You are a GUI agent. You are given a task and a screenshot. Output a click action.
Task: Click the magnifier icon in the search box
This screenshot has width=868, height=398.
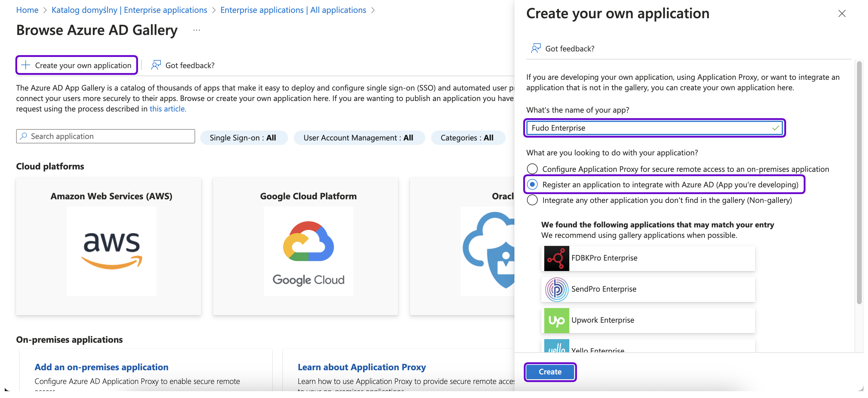tap(24, 136)
